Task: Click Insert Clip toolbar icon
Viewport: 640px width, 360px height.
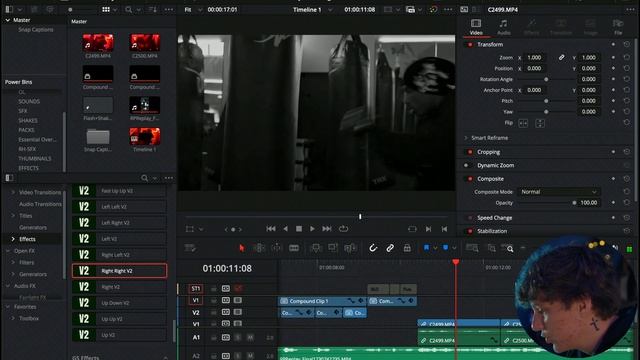Action: 316,248
